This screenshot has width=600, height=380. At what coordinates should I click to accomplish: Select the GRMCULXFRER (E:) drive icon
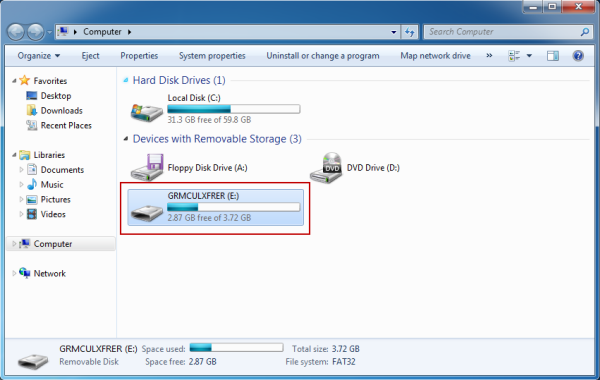[147, 213]
